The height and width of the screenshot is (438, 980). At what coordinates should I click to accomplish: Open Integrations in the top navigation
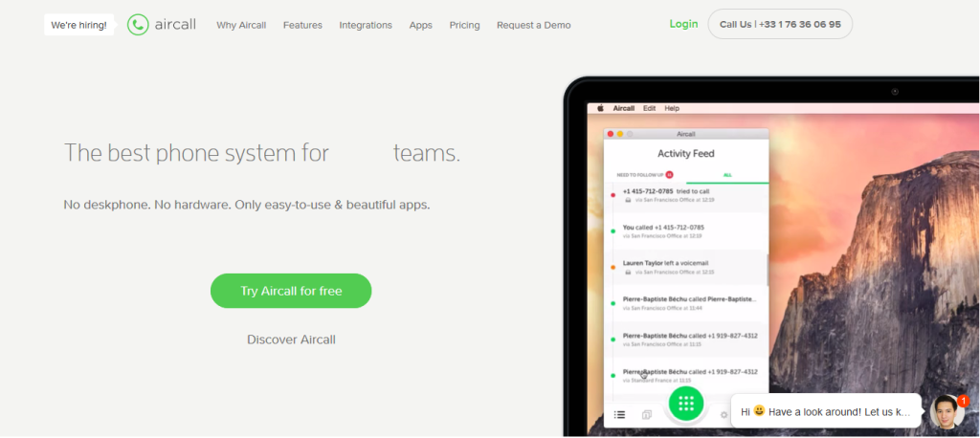[x=366, y=25]
